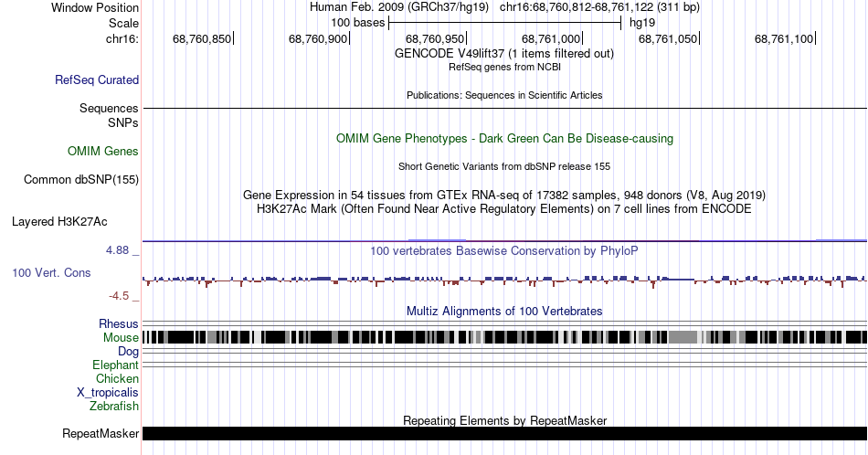Click the PhyloP conservation score graph

[504, 280]
